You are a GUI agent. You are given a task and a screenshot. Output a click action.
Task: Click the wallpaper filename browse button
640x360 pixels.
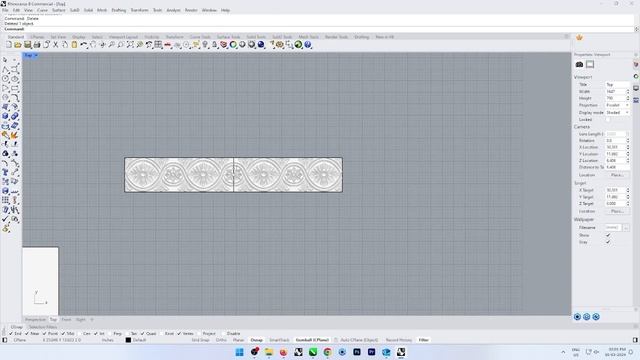[626, 227]
